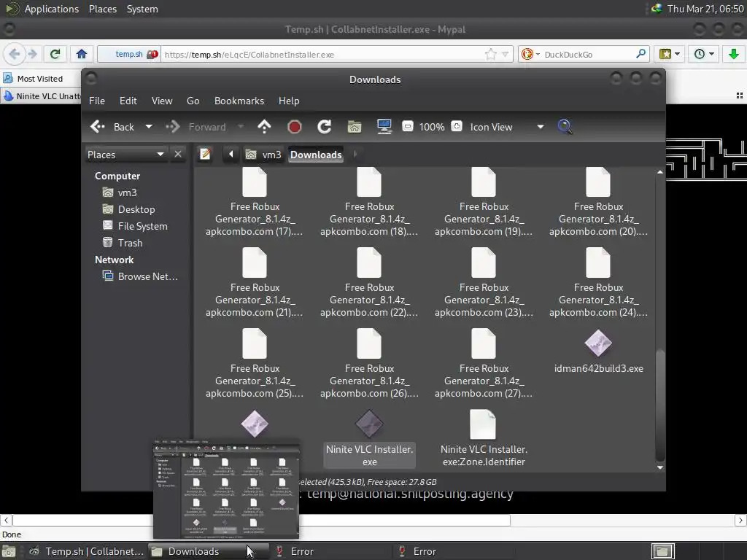
Task: Select Free Robux Generator (27) file
Action: click(484, 364)
